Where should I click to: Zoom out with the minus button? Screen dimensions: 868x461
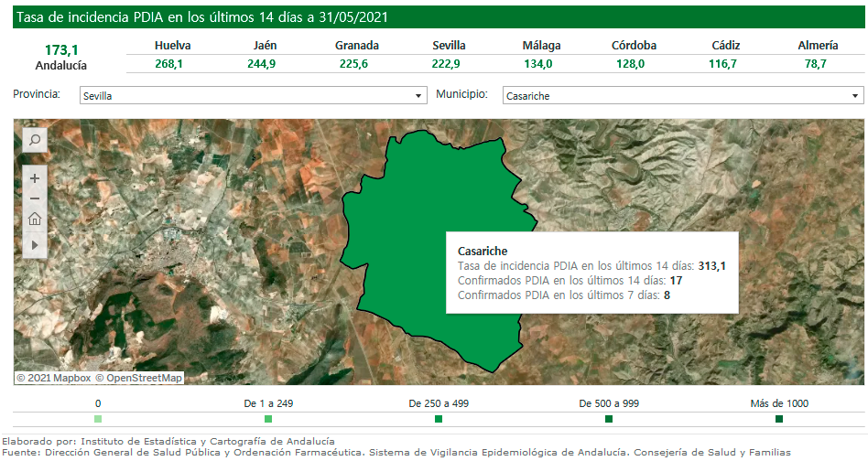coord(35,198)
